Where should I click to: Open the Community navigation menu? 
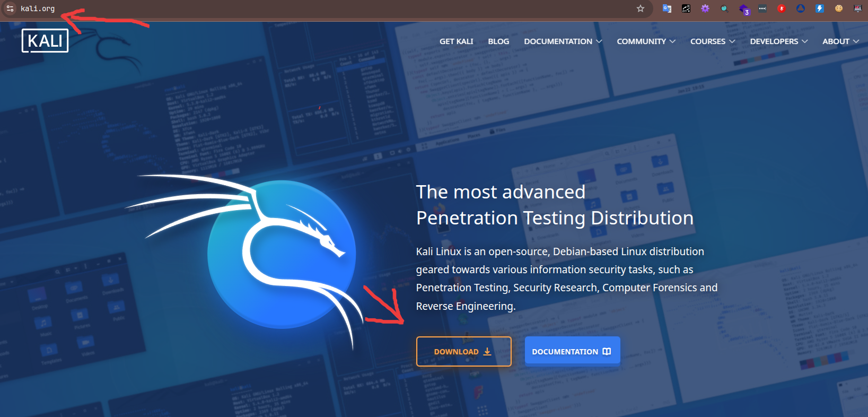coord(646,41)
